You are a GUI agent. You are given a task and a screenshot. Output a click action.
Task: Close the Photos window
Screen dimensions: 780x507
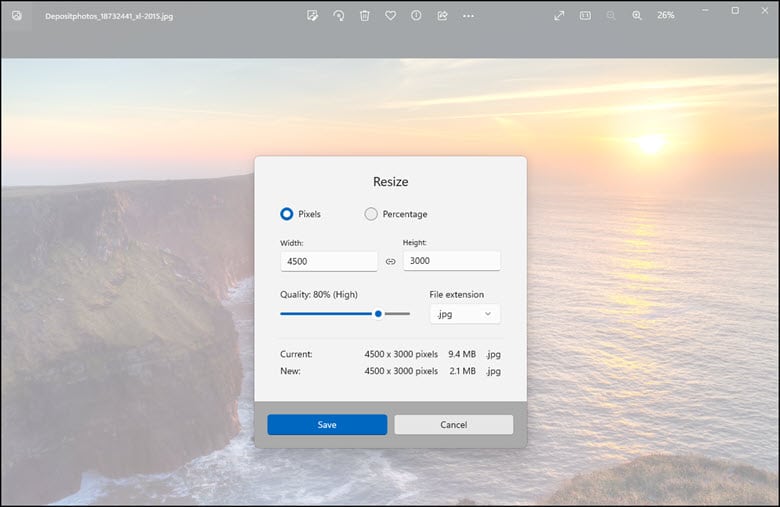click(765, 10)
